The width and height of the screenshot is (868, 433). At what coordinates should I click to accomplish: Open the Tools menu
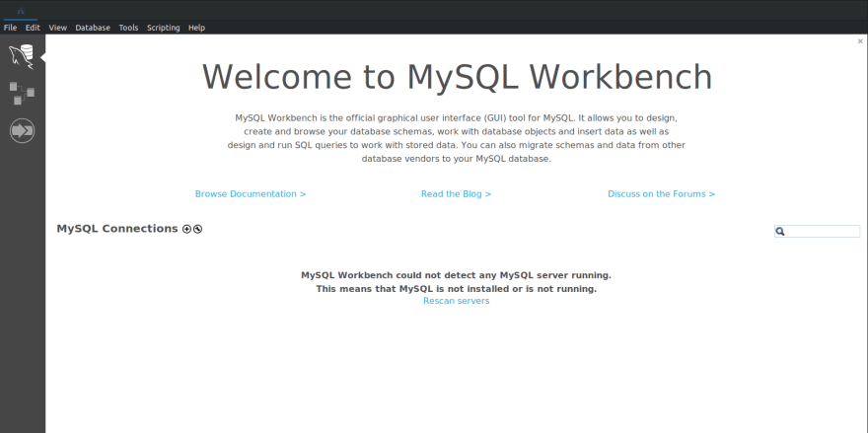[x=128, y=28]
